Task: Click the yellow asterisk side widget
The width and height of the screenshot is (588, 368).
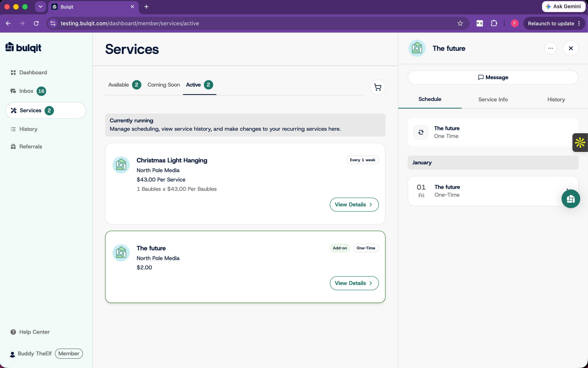Action: click(580, 143)
